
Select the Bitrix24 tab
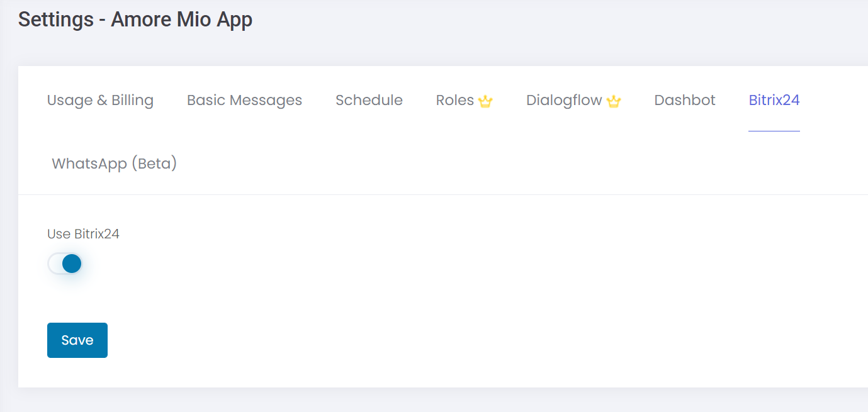point(774,101)
